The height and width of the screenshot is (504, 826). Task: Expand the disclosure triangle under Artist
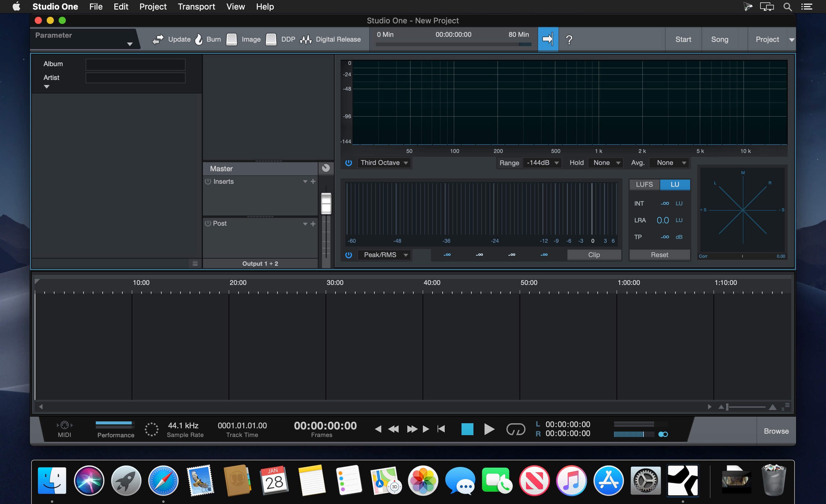[47, 87]
